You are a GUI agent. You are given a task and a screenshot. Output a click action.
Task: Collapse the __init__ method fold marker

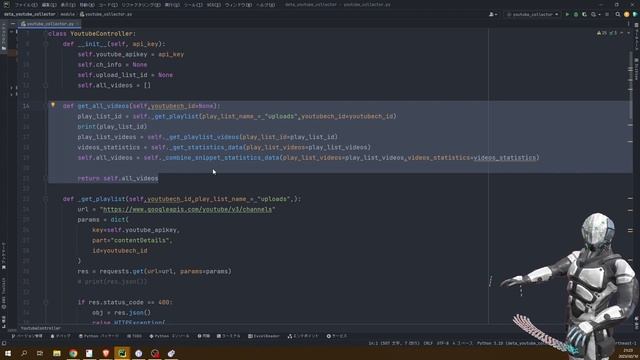tap(46, 44)
